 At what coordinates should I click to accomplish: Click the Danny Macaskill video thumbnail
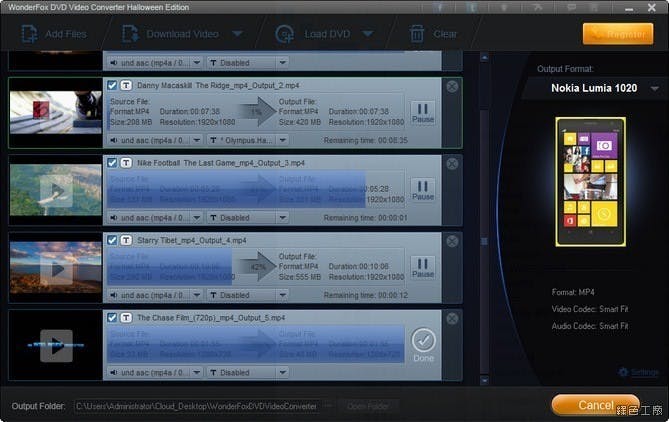tap(55, 113)
